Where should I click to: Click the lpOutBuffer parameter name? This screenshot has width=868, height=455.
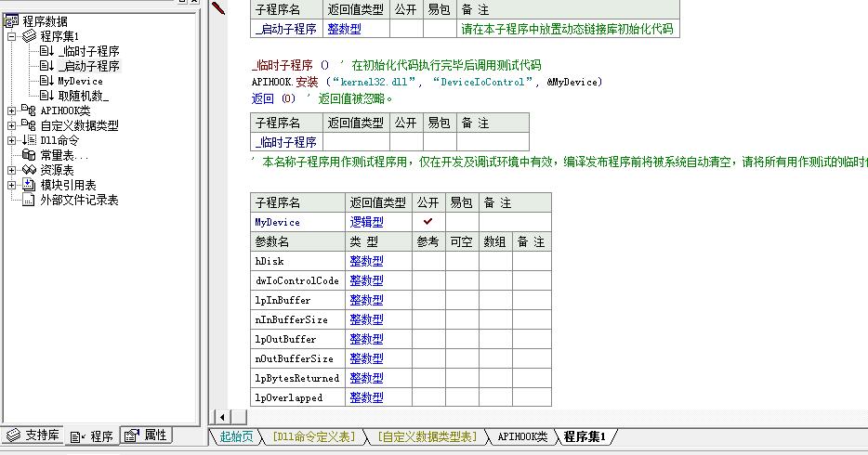pos(285,339)
